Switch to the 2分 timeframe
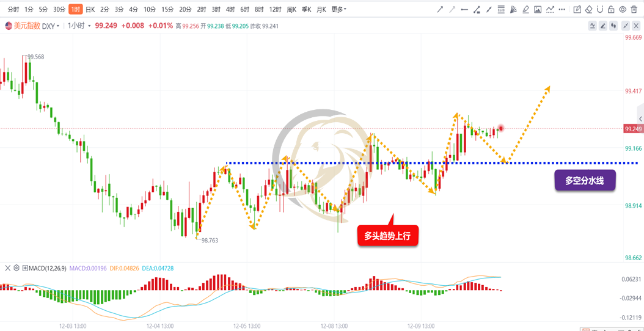Screen dimensions: 644x331 (x=104, y=9)
